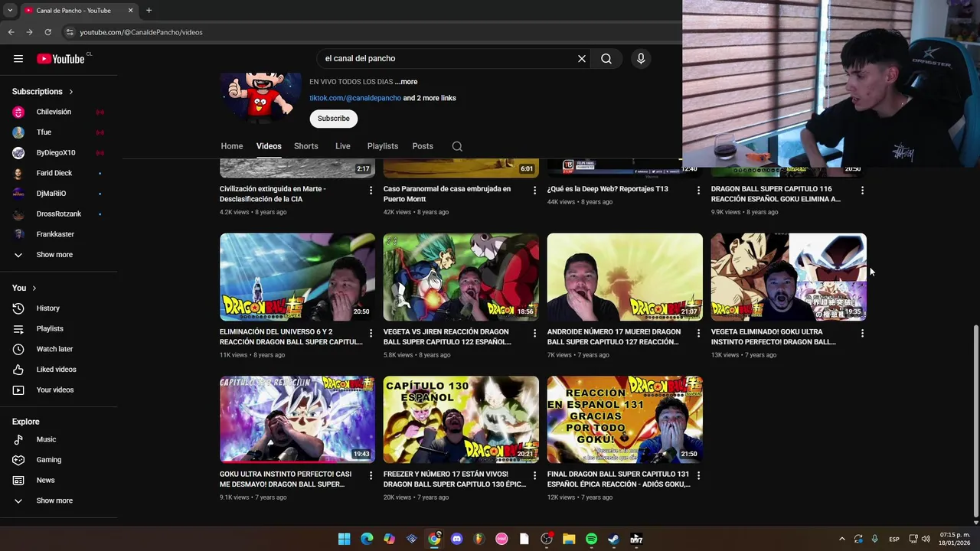The image size is (980, 551).
Task: Open File Explorer from the taskbar
Action: (x=569, y=539)
